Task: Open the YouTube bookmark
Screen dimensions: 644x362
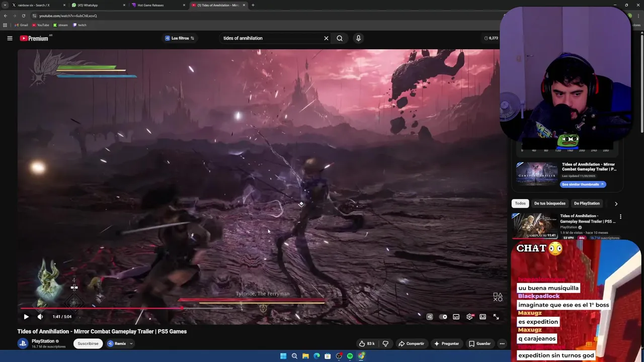Action: [41, 25]
